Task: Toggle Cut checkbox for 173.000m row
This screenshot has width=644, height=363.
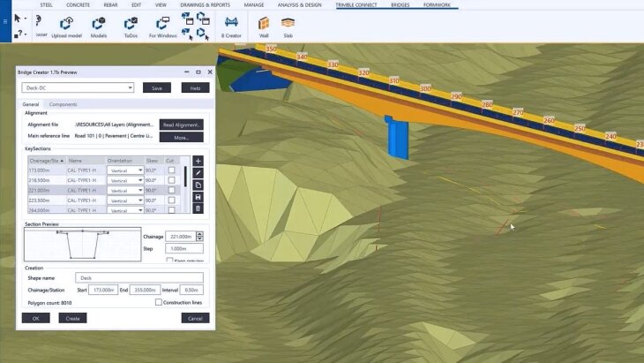Action: tap(172, 170)
